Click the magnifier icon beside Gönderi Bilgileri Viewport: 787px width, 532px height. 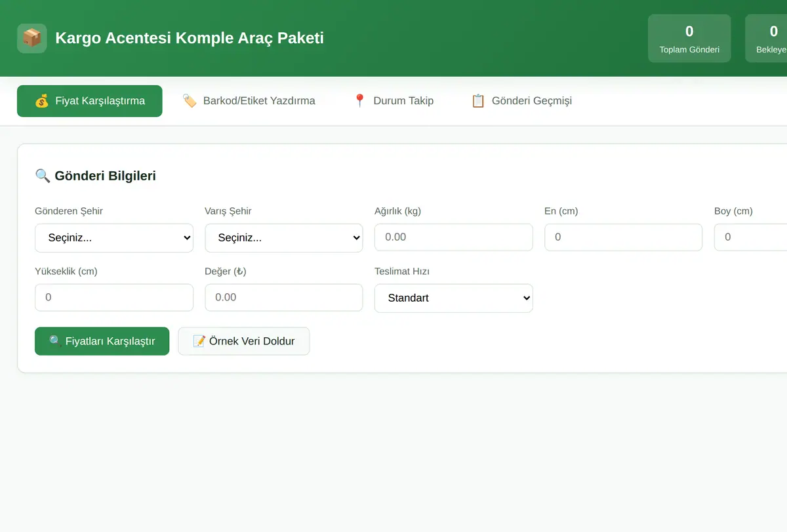click(x=43, y=176)
